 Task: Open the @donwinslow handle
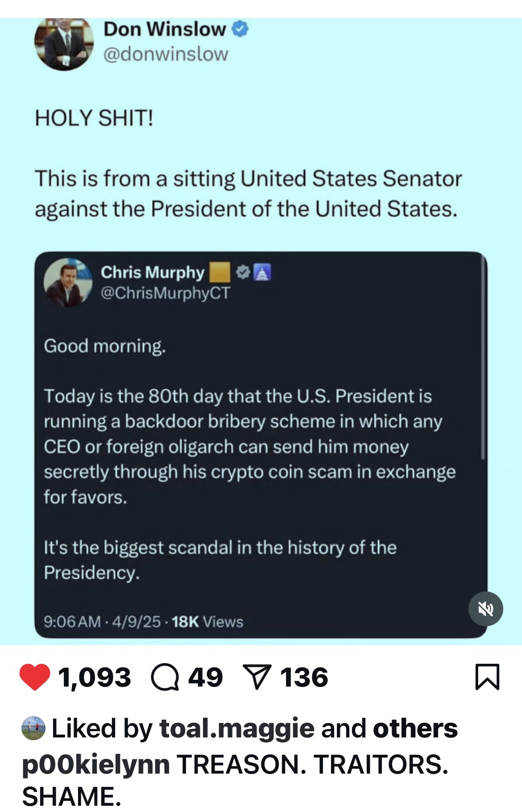(166, 54)
